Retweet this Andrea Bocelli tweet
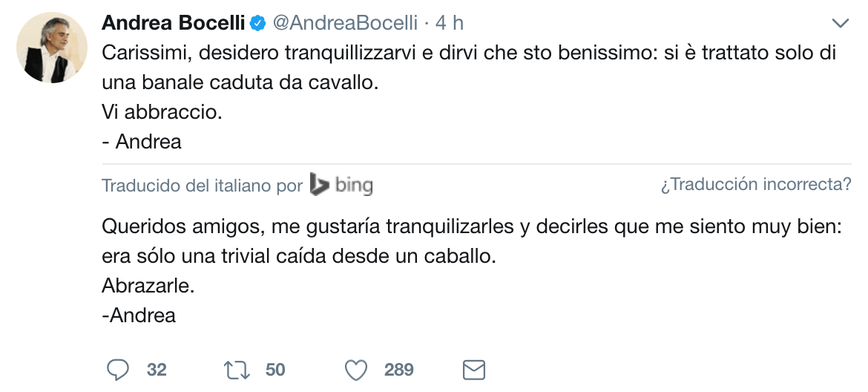The image size is (868, 392). [237, 370]
